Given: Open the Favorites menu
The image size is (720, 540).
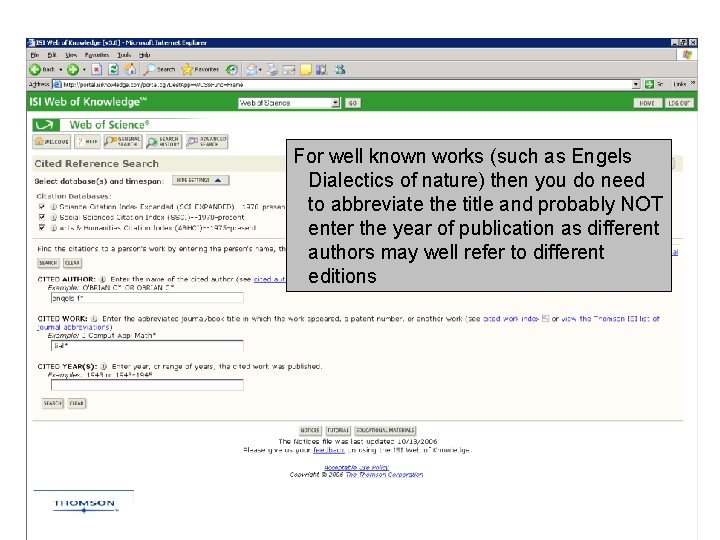Looking at the screenshot, I should click(96, 55).
